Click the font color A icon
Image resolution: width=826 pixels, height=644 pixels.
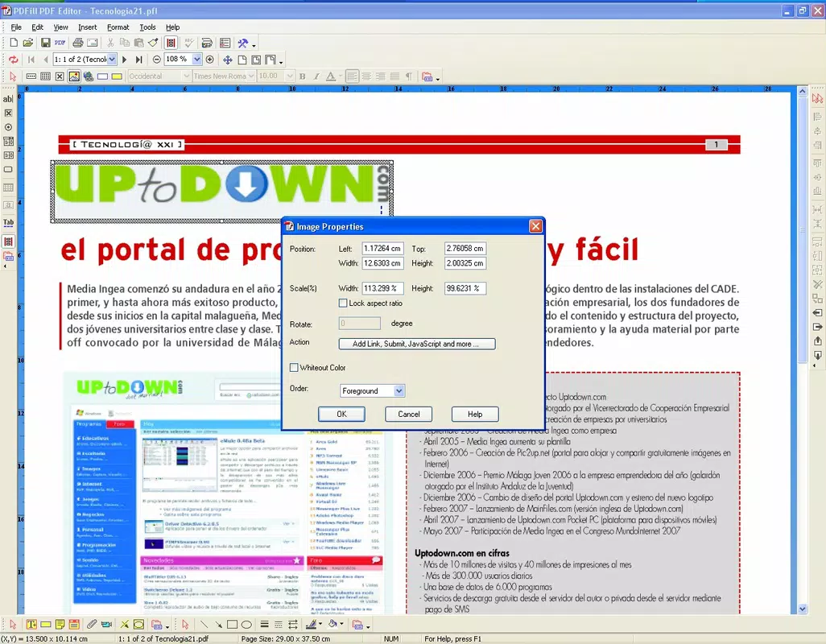330,76
